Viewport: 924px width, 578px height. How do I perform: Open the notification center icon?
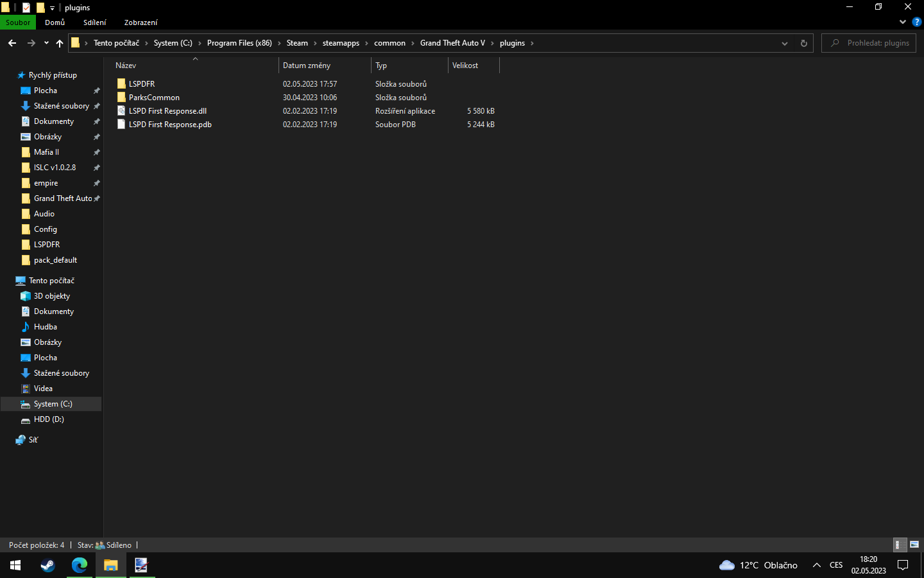903,565
